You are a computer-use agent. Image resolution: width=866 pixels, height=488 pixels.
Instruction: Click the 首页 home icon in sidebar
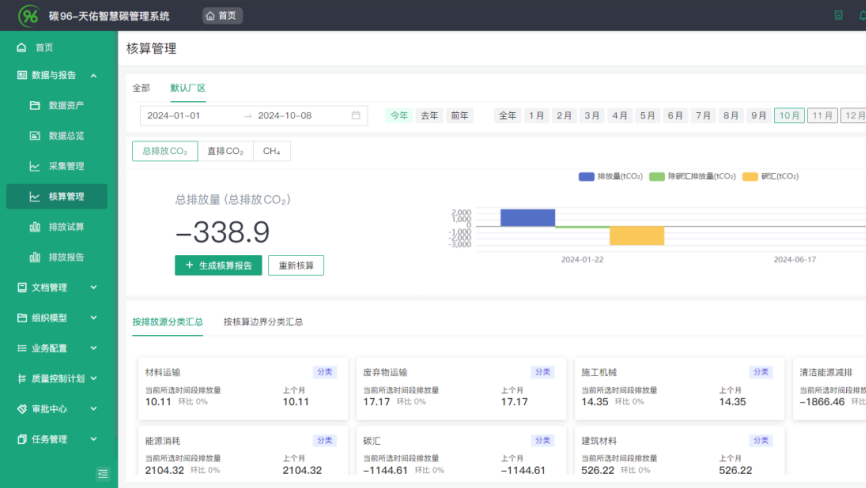[22, 47]
